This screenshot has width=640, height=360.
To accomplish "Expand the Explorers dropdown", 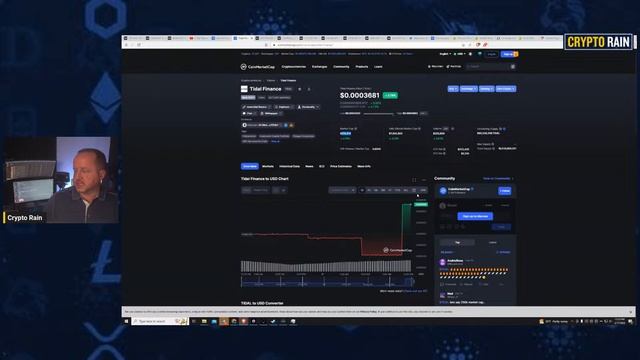I will [x=284, y=107].
